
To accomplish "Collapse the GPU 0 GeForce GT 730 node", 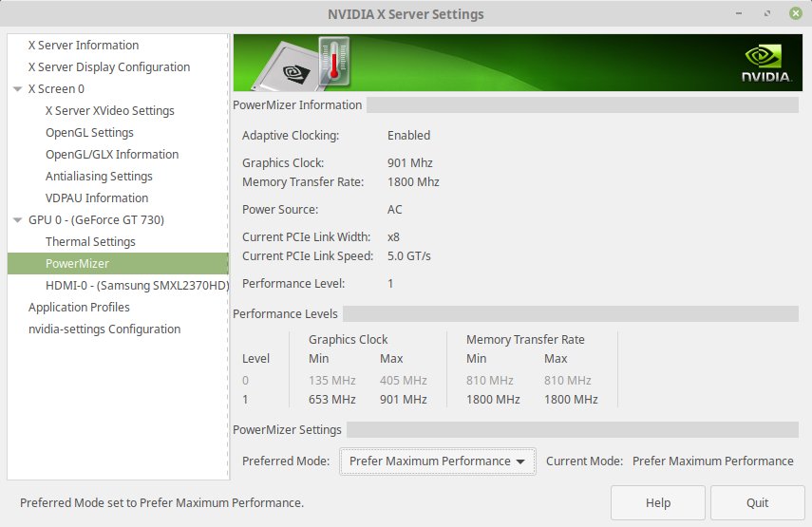I will click(x=18, y=220).
